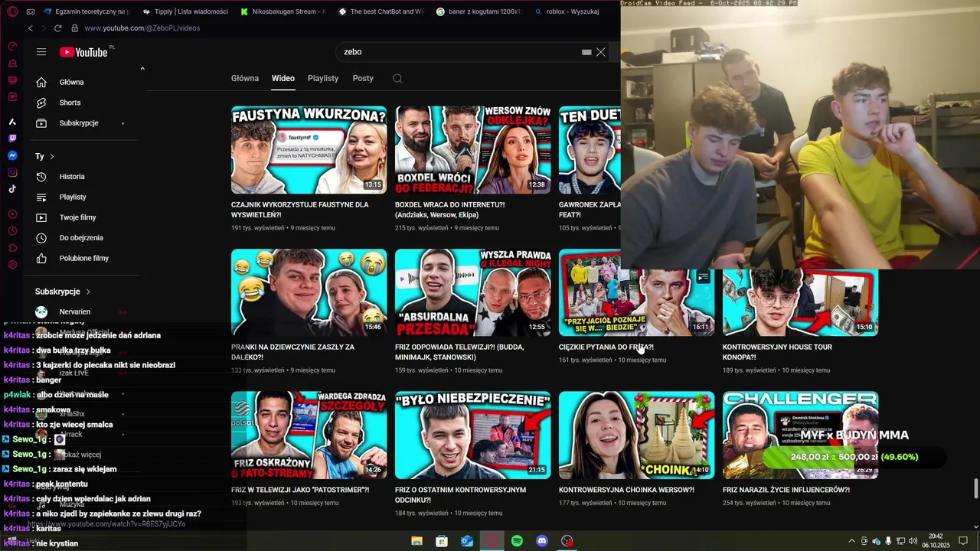The width and height of the screenshot is (980, 551).
Task: Open the Player sidebar icon
Action: tap(12, 214)
